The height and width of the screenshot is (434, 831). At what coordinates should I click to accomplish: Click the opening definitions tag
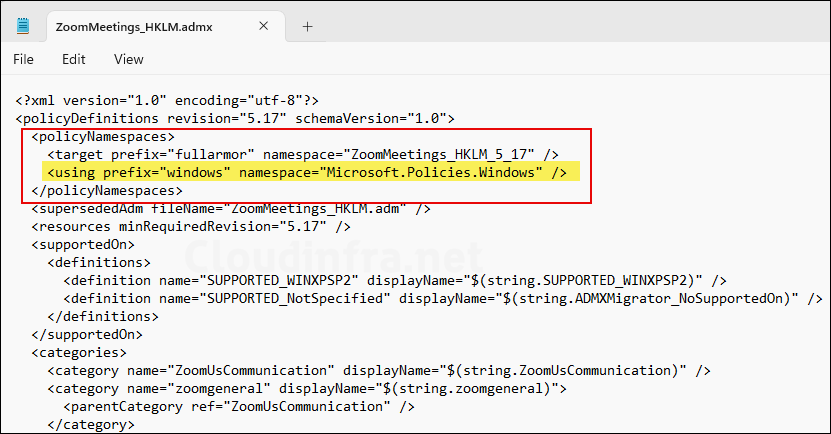[99, 263]
